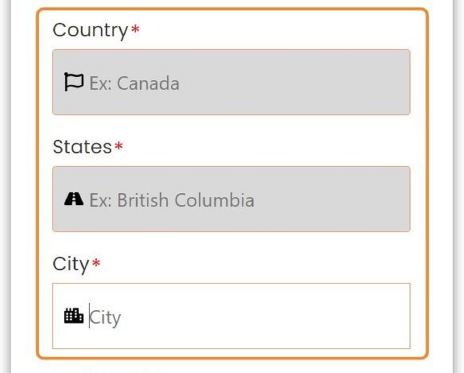Click the flag icon in Country field
The image size is (464, 373).
[73, 82]
